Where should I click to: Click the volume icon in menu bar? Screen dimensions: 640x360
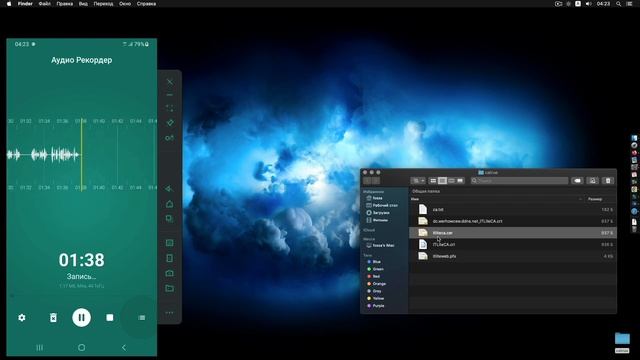(x=588, y=4)
